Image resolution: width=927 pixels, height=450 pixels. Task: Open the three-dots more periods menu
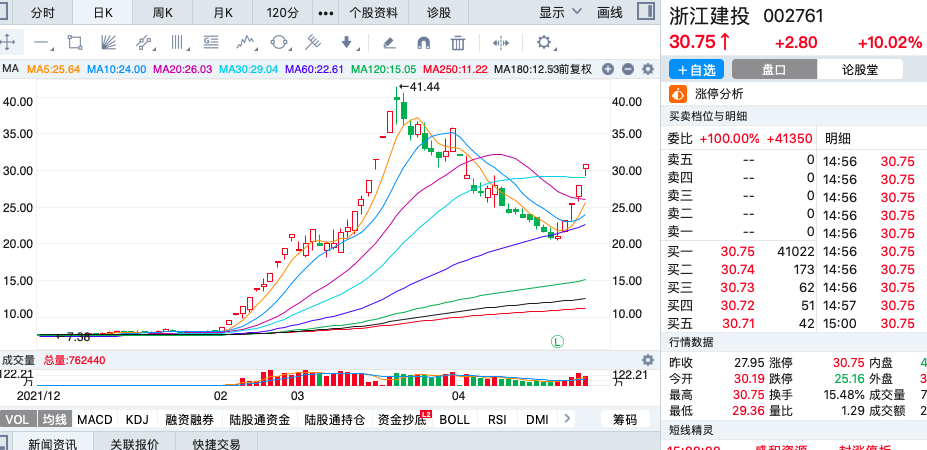(x=325, y=13)
